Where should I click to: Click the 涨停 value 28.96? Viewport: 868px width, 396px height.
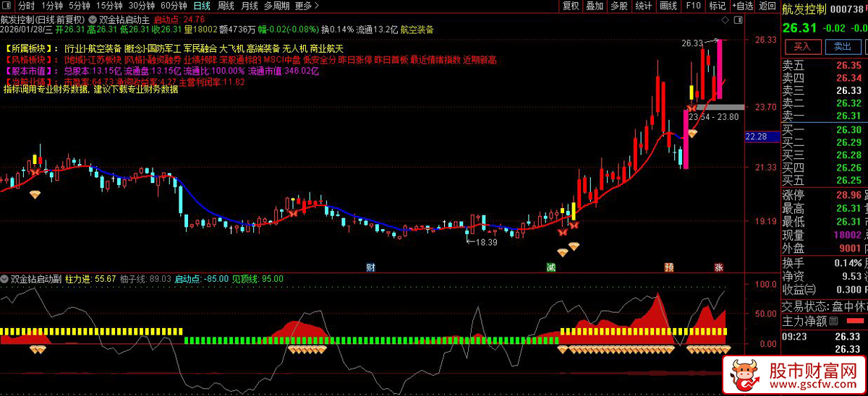click(848, 195)
